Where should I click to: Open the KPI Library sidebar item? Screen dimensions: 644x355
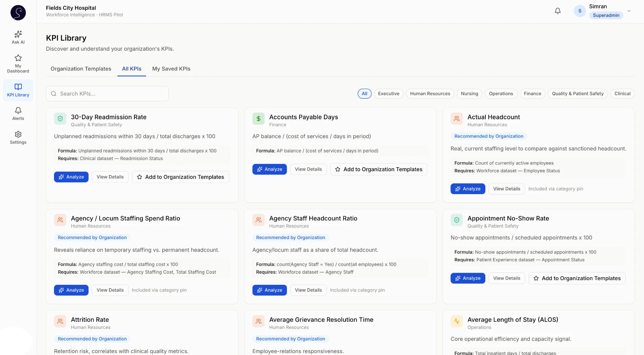click(x=18, y=90)
